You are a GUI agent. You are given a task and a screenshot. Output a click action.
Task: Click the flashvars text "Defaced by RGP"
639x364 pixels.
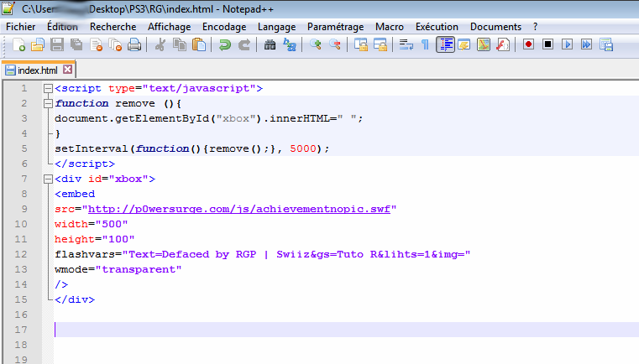(x=209, y=254)
